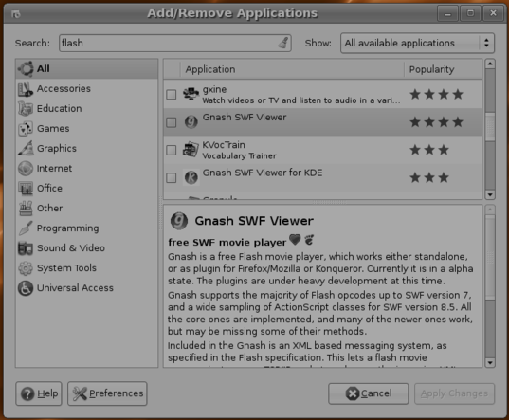Click the Universal Access icon
This screenshot has height=420, width=509.
click(x=26, y=288)
